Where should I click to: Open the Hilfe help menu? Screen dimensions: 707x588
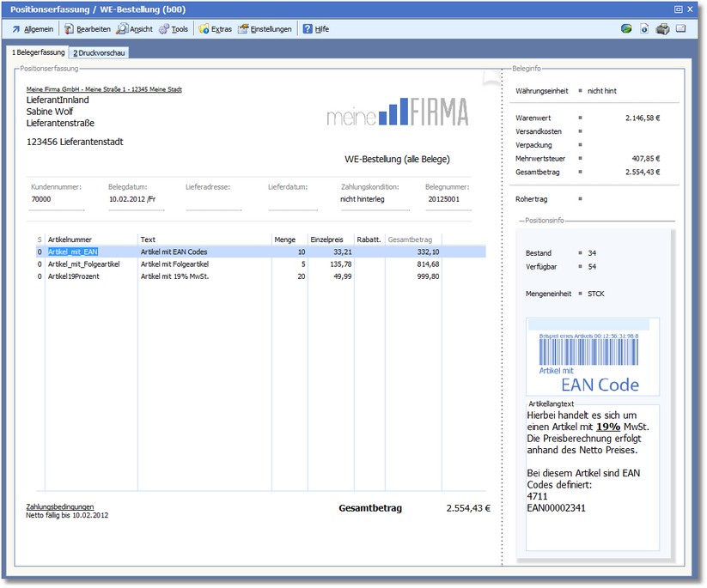tap(315, 29)
